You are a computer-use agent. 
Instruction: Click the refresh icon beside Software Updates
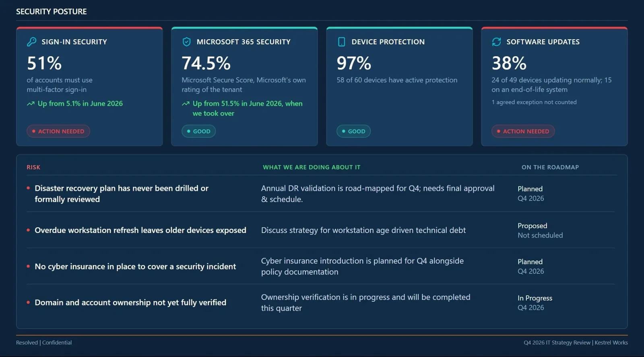(496, 42)
